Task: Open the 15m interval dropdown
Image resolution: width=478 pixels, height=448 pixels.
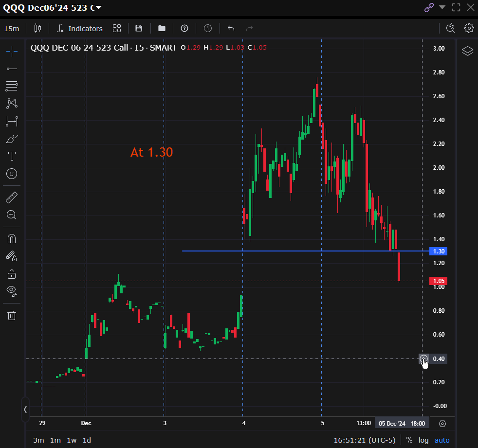Action: [x=12, y=28]
